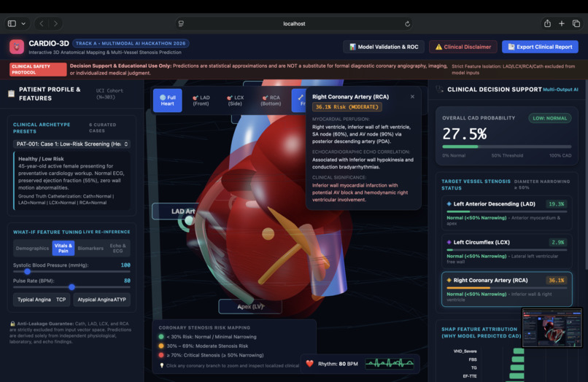588x382 pixels.
Task: Click the lightbulb tip icon in risk mapping
Action: (162, 365)
